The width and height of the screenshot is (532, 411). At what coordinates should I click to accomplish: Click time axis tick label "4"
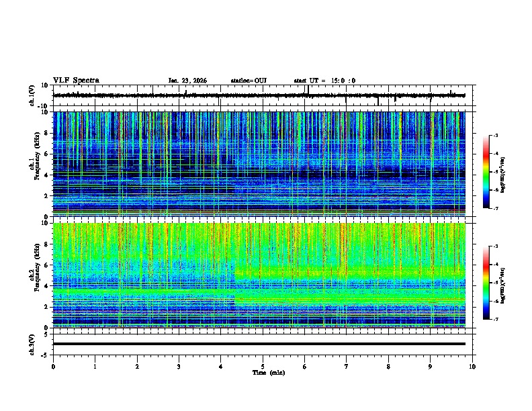tap(220, 367)
